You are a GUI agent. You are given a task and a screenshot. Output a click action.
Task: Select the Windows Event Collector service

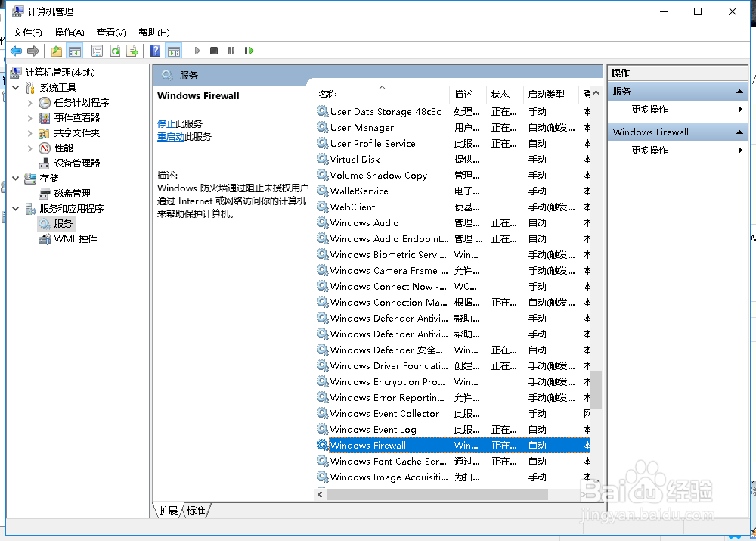pyautogui.click(x=453, y=414)
